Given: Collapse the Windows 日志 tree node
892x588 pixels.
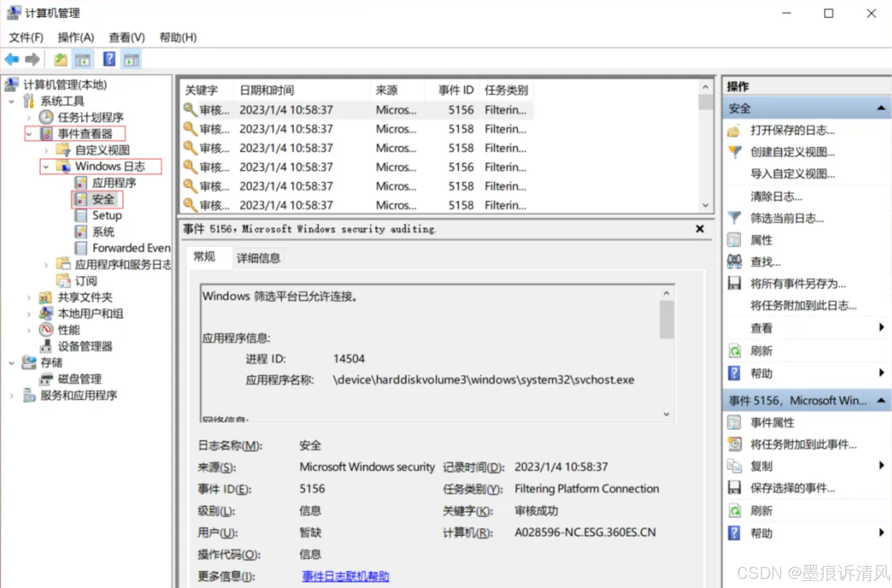Looking at the screenshot, I should (x=46, y=167).
